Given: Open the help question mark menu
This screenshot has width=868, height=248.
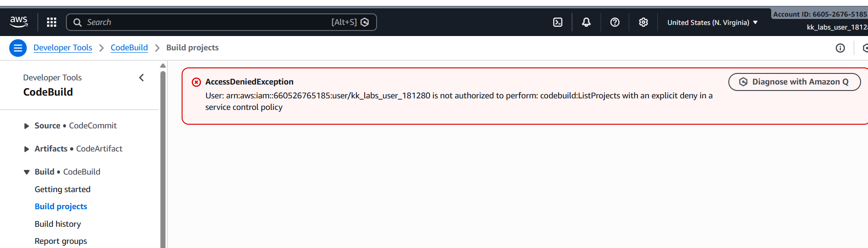Looking at the screenshot, I should click(x=615, y=22).
